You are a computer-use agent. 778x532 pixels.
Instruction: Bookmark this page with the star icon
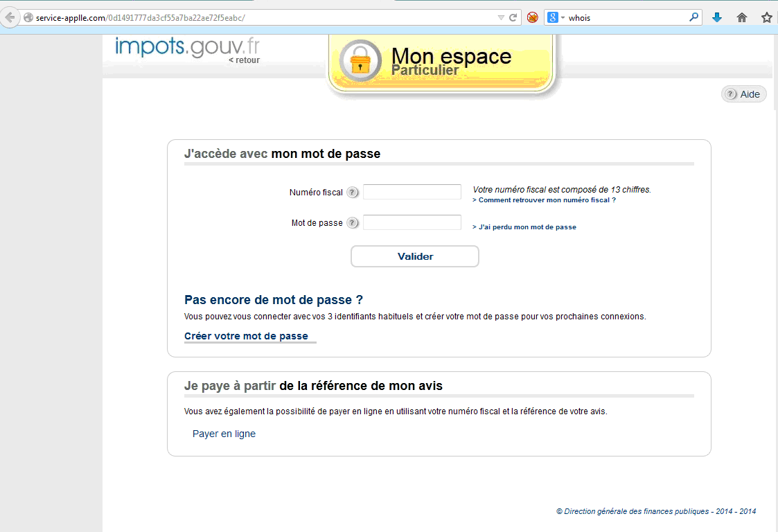(767, 18)
